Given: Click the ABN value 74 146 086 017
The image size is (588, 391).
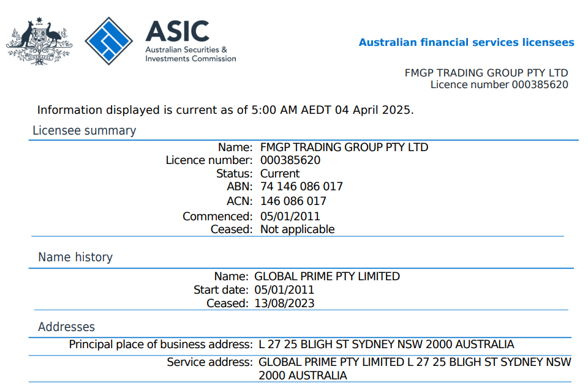Looking at the screenshot, I should (301, 186).
